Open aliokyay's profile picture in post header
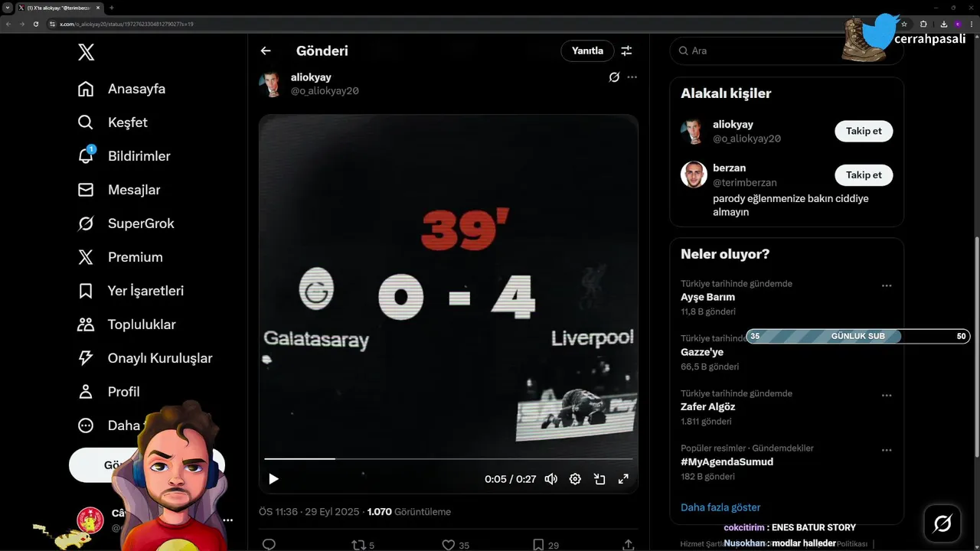Viewport: 980px width, 551px height. [x=271, y=84]
